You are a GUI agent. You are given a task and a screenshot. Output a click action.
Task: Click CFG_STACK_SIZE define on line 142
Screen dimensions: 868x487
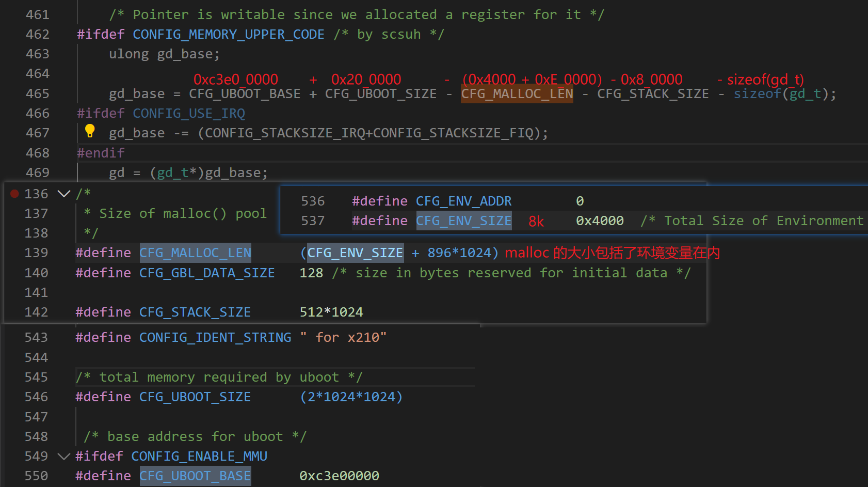click(x=195, y=312)
